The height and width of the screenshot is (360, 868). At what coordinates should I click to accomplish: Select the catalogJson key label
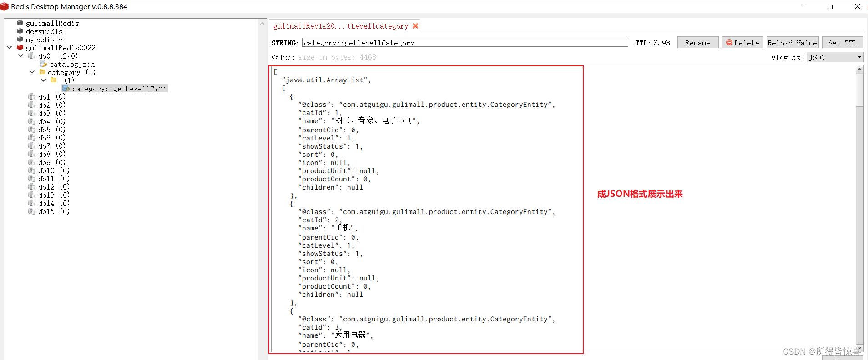click(x=72, y=64)
